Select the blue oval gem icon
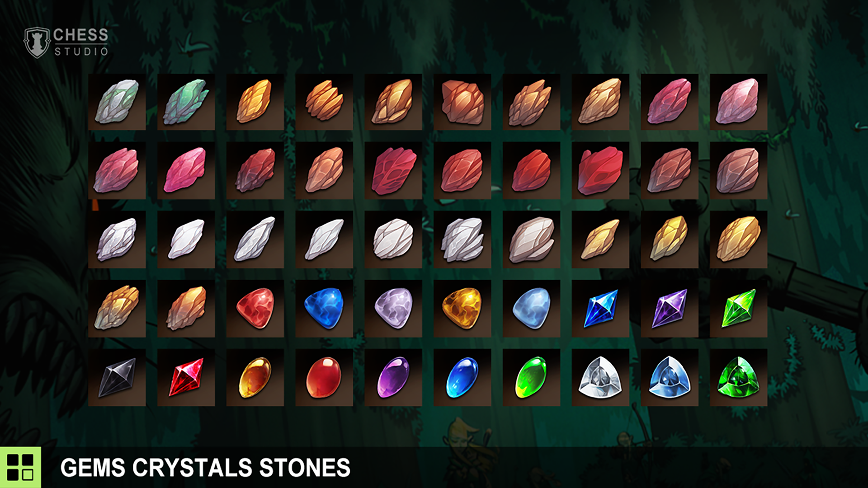This screenshot has width=868, height=488. coord(462,377)
